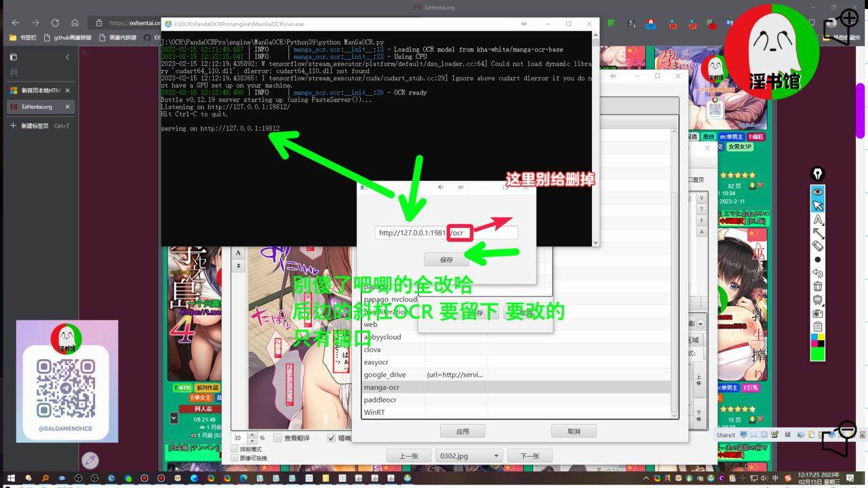Click the trash can icon in annotation toolbar
This screenshot has width=868, height=488.
tap(818, 286)
